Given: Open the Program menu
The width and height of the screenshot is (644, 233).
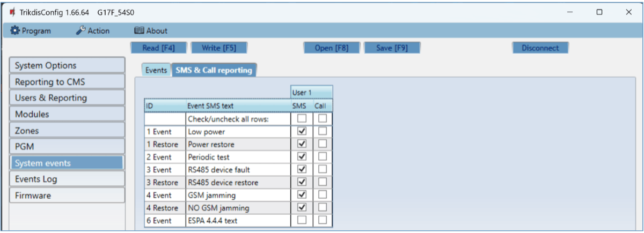Looking at the screenshot, I should [31, 31].
